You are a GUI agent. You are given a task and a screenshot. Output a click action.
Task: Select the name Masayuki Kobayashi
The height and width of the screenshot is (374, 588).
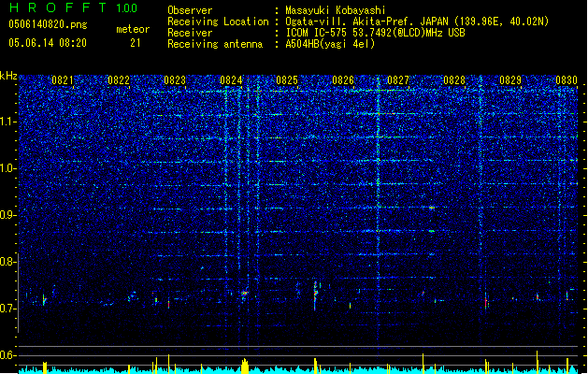[336, 10]
